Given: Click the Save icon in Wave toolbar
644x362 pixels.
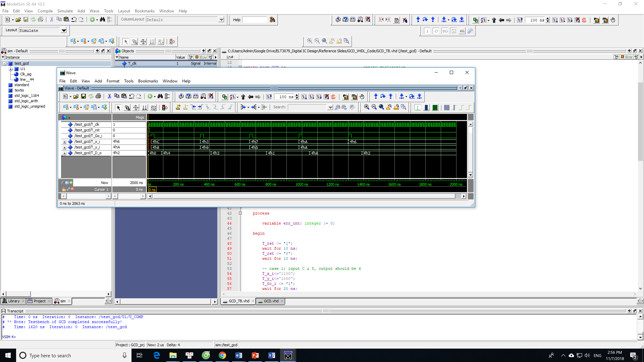Looking at the screenshot, I should 84,96.
